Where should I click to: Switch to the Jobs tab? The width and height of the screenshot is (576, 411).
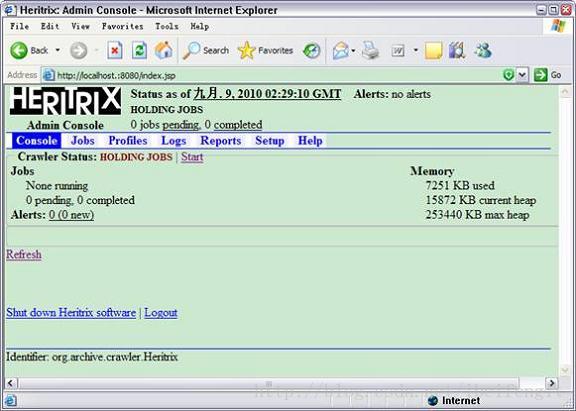[x=83, y=141]
